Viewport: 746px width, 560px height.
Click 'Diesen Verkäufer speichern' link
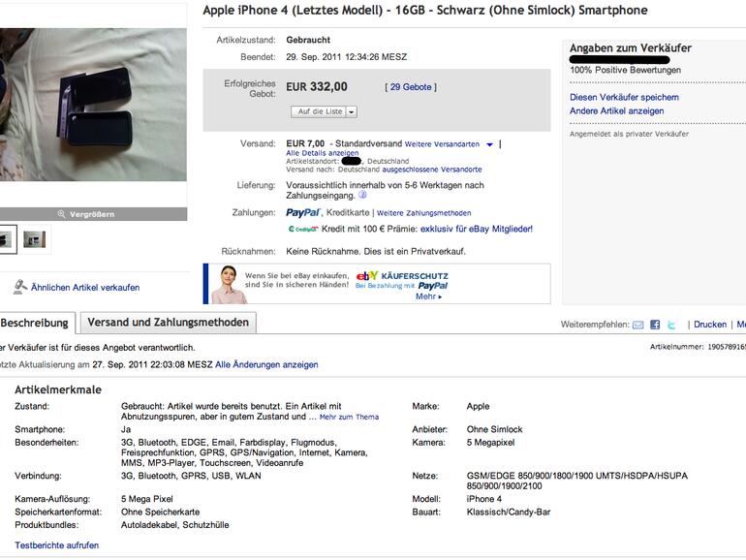624,97
